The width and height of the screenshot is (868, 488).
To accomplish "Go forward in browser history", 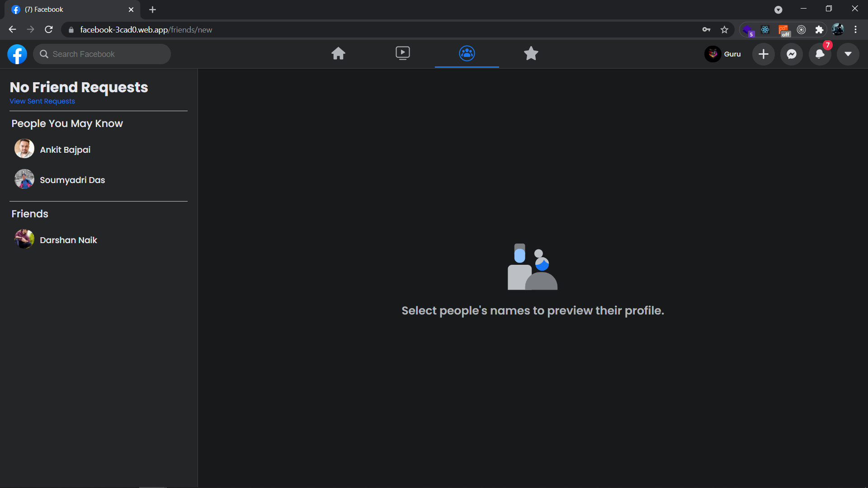I will click(x=30, y=30).
